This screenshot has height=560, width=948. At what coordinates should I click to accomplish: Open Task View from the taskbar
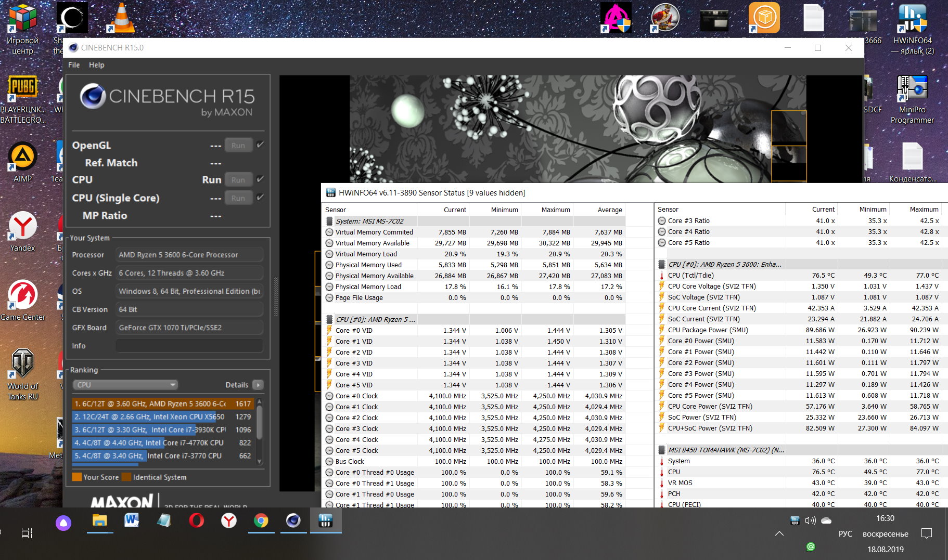(27, 533)
